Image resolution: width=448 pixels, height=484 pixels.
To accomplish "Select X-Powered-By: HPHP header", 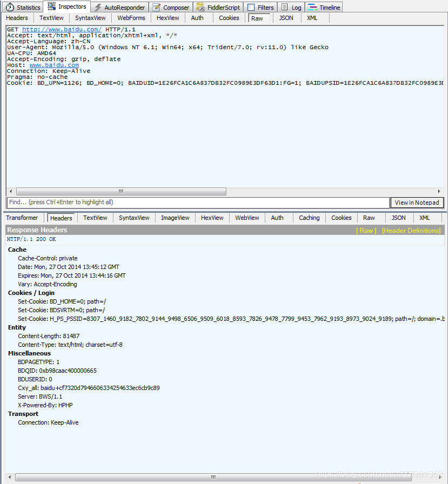I will pos(45,405).
